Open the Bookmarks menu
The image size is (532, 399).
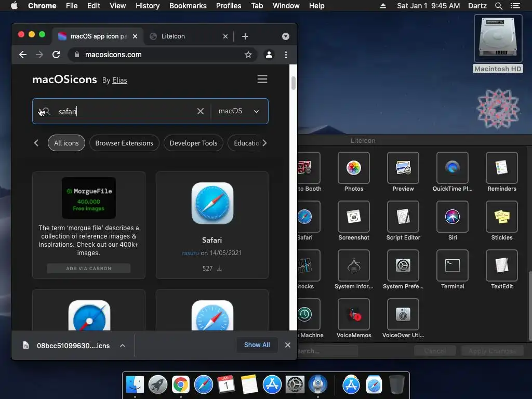click(188, 6)
